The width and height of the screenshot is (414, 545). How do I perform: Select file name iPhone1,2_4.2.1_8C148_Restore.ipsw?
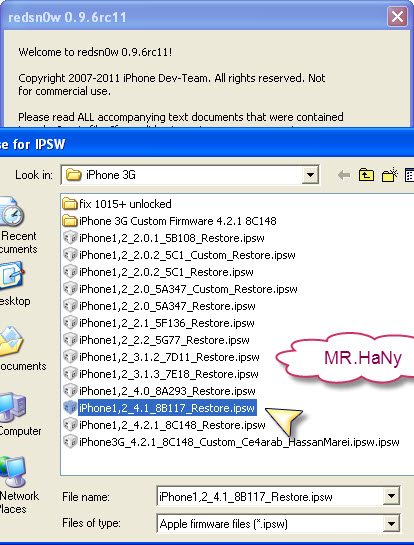pos(172,425)
